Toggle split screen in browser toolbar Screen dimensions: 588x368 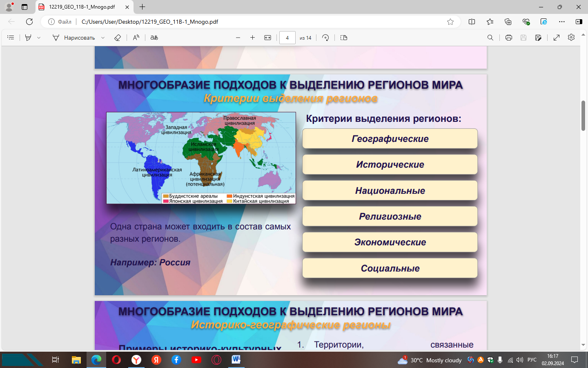coord(472,22)
